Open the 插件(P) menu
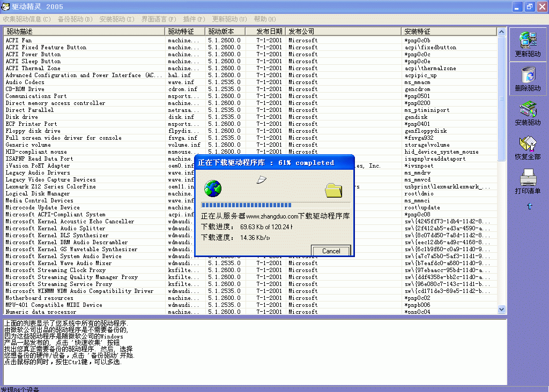This screenshot has width=549, height=392. tap(194, 19)
